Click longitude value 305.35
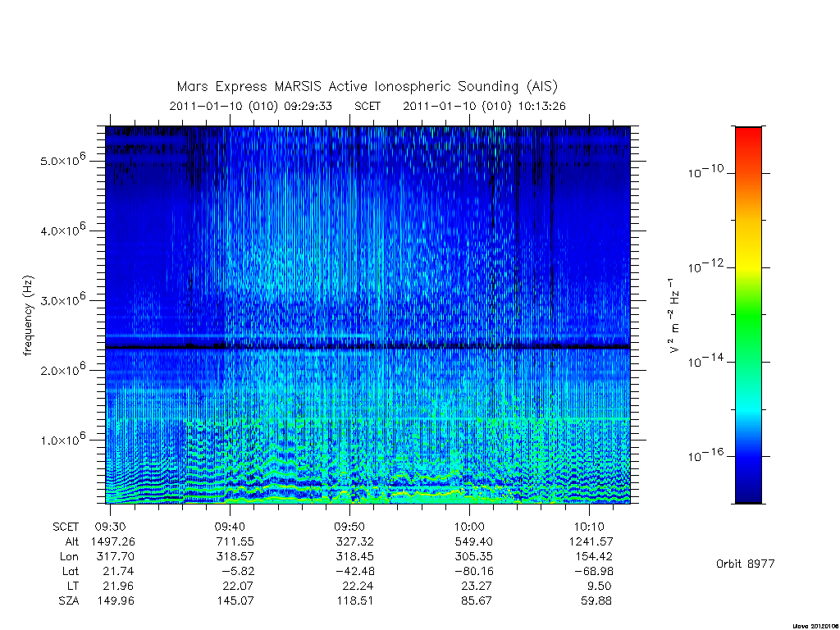The image size is (840, 630). (x=473, y=557)
